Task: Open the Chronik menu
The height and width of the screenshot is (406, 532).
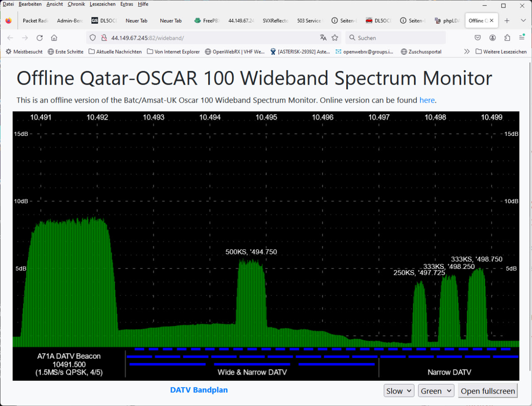Action: 76,4
